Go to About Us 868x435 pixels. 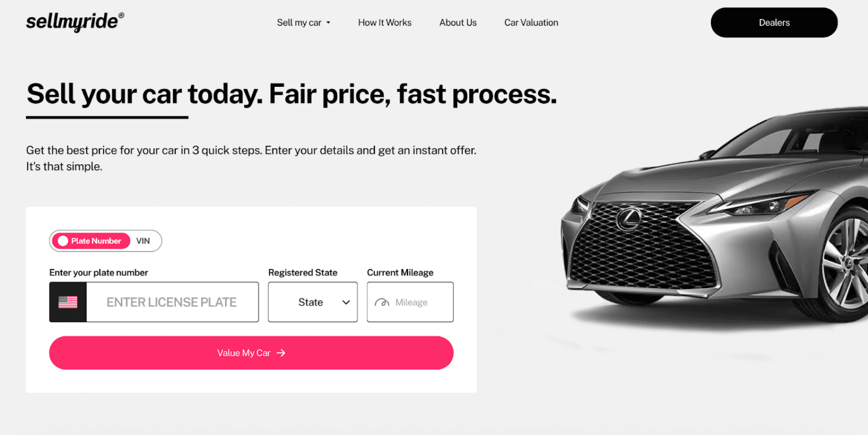[x=458, y=23]
